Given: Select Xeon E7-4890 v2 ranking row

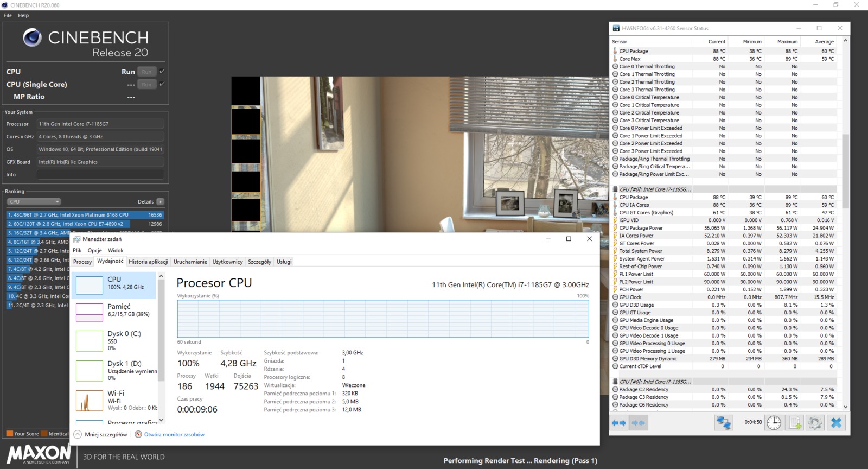Looking at the screenshot, I should coord(85,224).
